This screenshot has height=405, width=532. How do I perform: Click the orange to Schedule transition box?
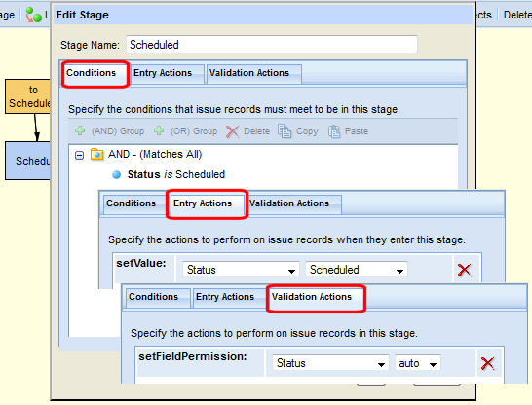[x=28, y=96]
